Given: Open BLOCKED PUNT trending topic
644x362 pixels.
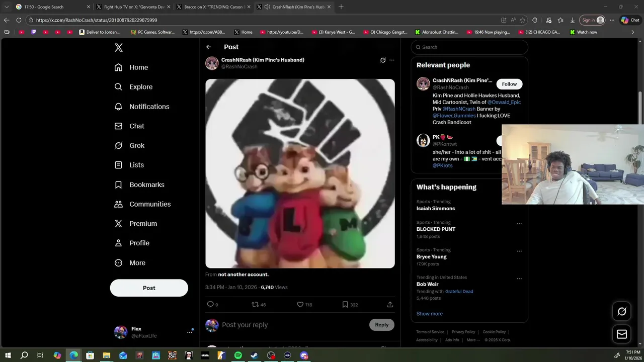Looking at the screenshot, I should point(436,229).
